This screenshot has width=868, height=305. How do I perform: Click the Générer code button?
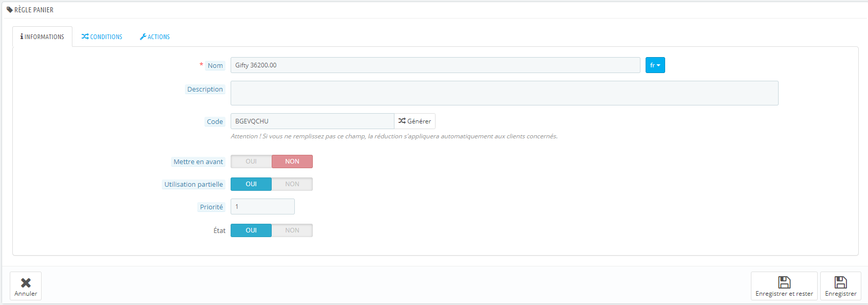[x=414, y=121]
